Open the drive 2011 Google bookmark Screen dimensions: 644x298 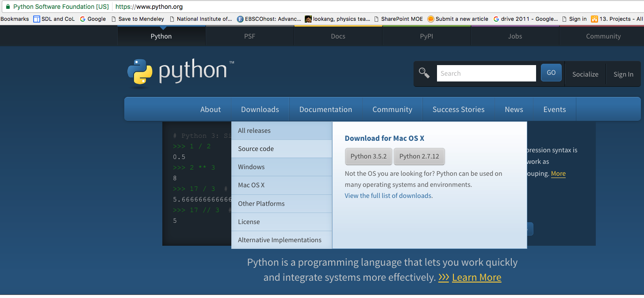click(526, 19)
